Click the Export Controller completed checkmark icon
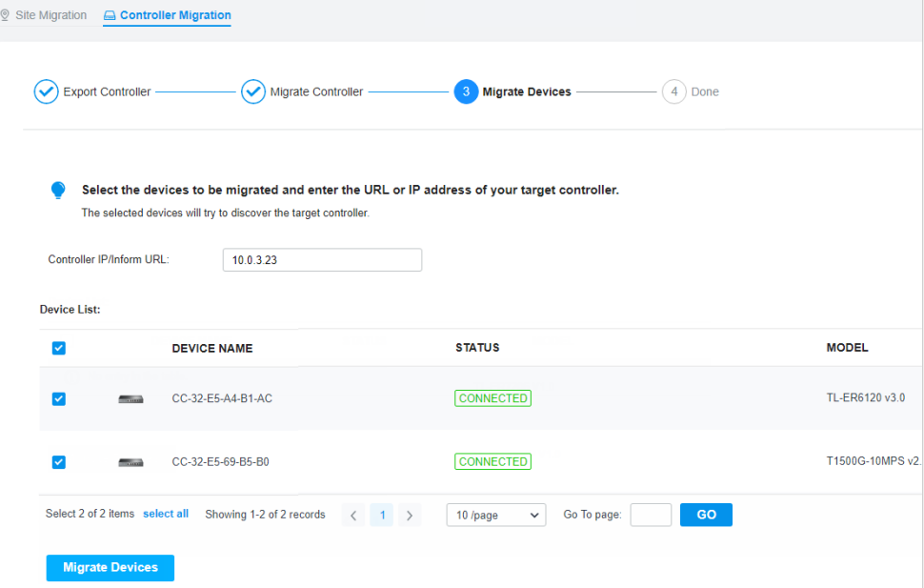The width and height of the screenshot is (924, 588). tap(46, 91)
